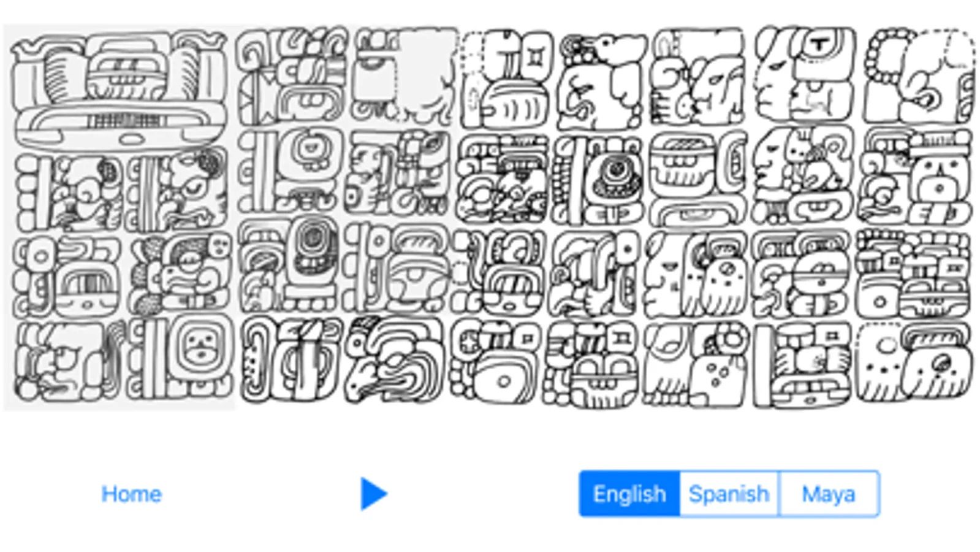Switch language to Spanish
Image resolution: width=980 pixels, height=552 pixels.
[729, 494]
